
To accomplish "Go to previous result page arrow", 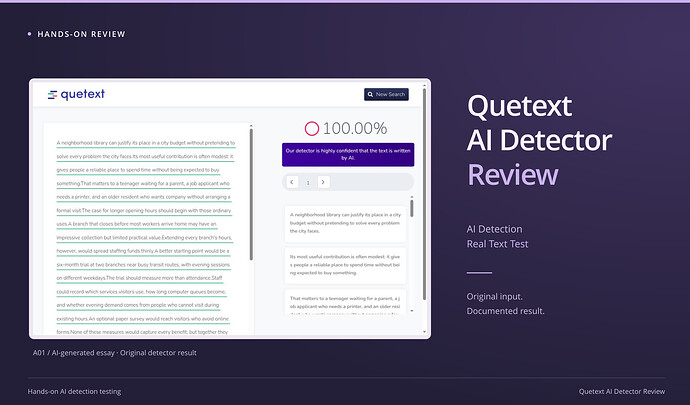I will click(x=292, y=182).
